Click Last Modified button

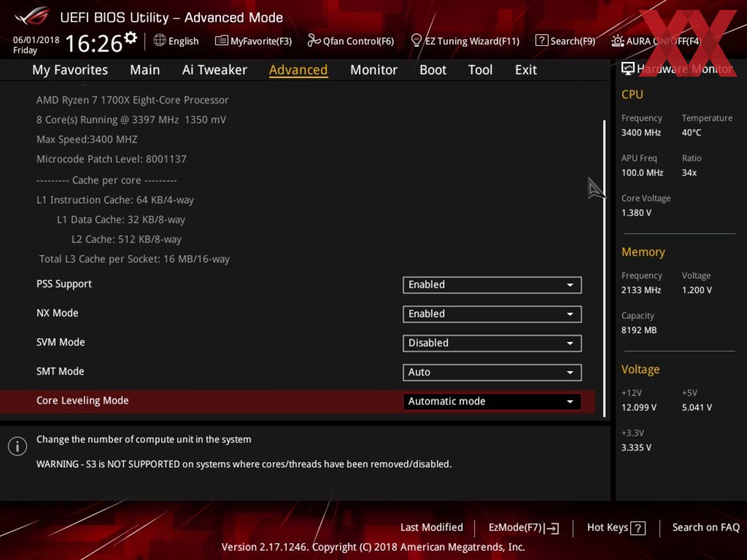pos(432,528)
